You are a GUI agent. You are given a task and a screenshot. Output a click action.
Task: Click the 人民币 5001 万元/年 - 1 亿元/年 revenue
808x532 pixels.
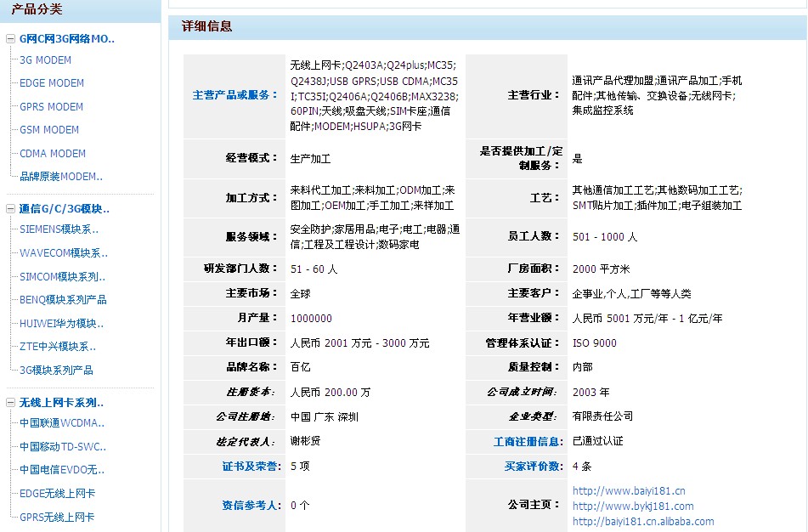[647, 319]
